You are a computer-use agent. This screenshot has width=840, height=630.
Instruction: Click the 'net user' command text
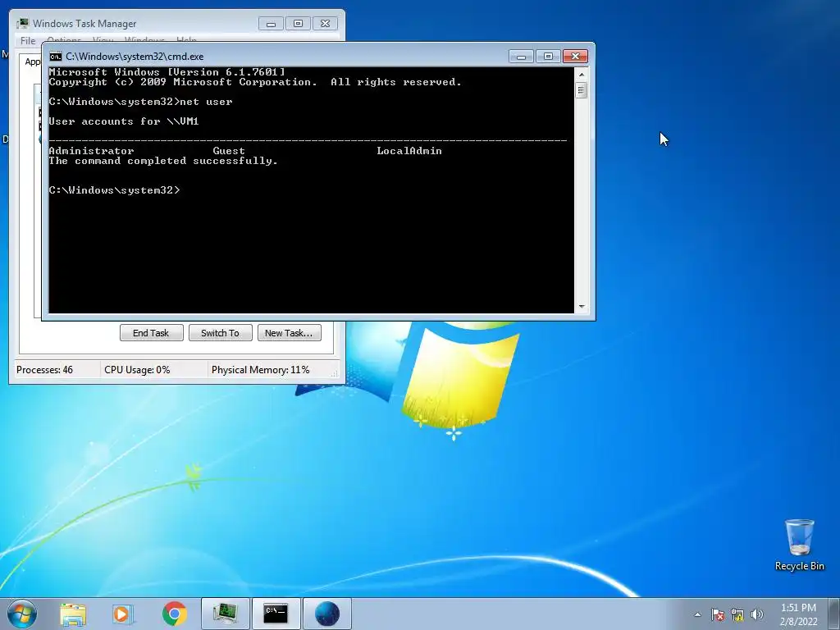click(206, 102)
